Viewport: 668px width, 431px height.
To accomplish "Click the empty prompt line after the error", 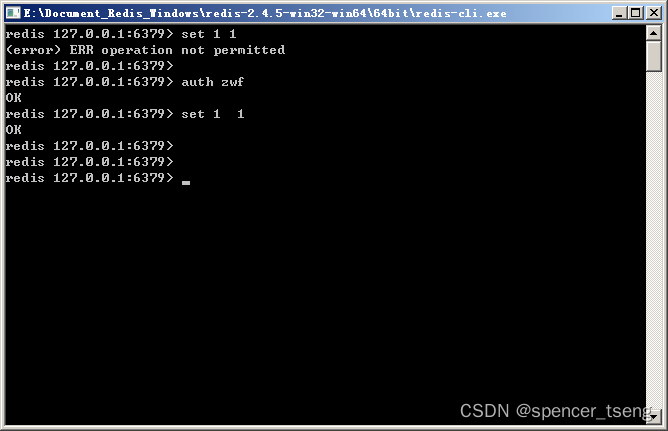I will coord(89,66).
